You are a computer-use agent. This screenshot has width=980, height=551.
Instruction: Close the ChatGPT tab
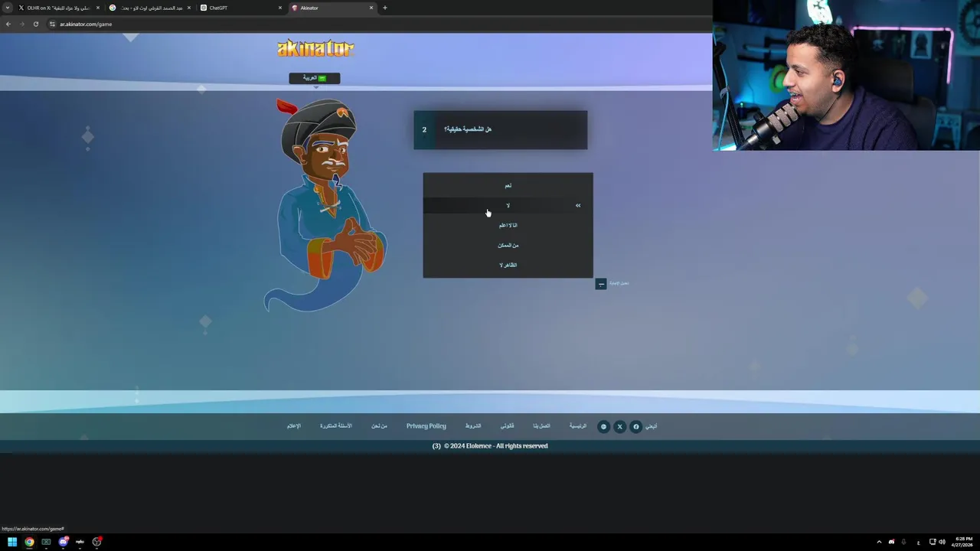click(279, 8)
